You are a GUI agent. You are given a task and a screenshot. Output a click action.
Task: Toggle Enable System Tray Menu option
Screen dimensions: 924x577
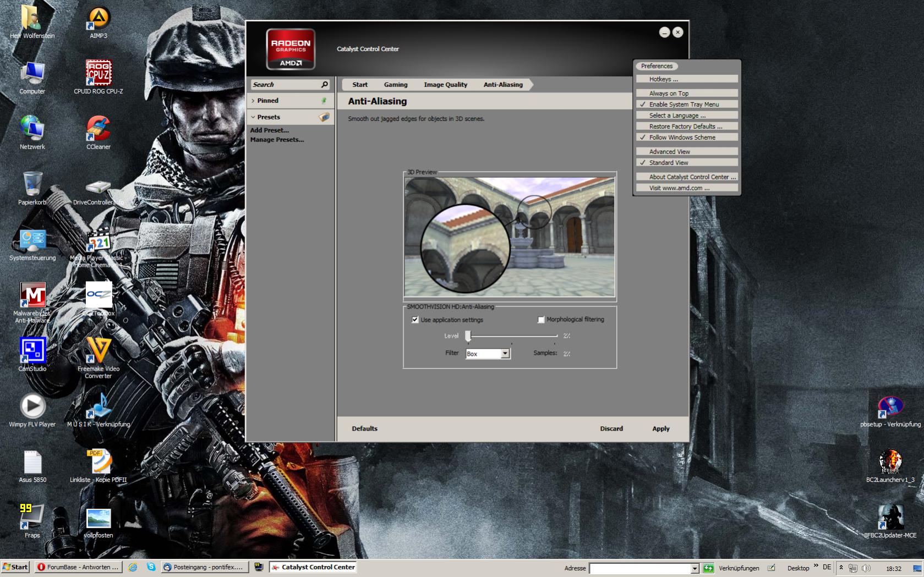[687, 105]
